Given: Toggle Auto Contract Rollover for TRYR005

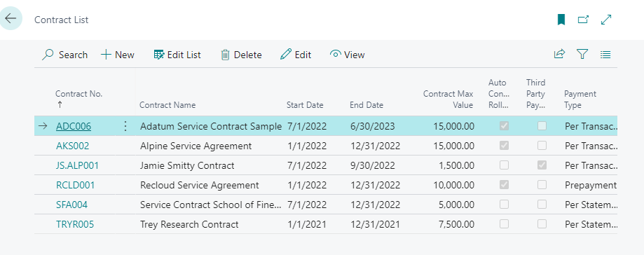Looking at the screenshot, I should [x=504, y=223].
